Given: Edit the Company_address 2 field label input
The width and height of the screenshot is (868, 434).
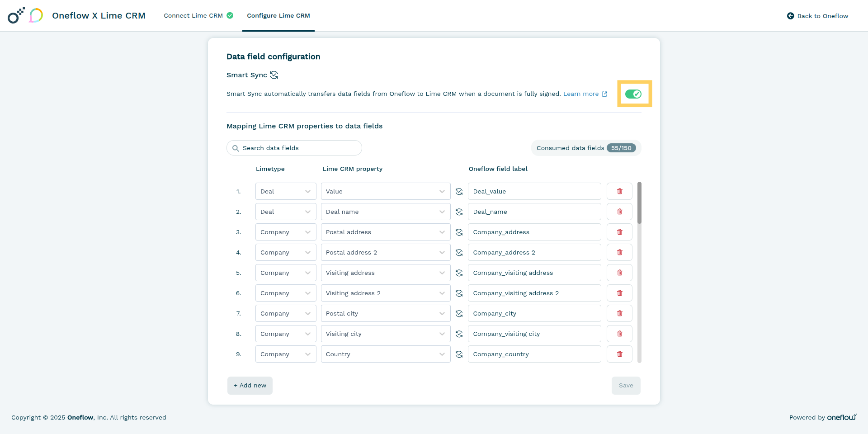Looking at the screenshot, I should 534,252.
